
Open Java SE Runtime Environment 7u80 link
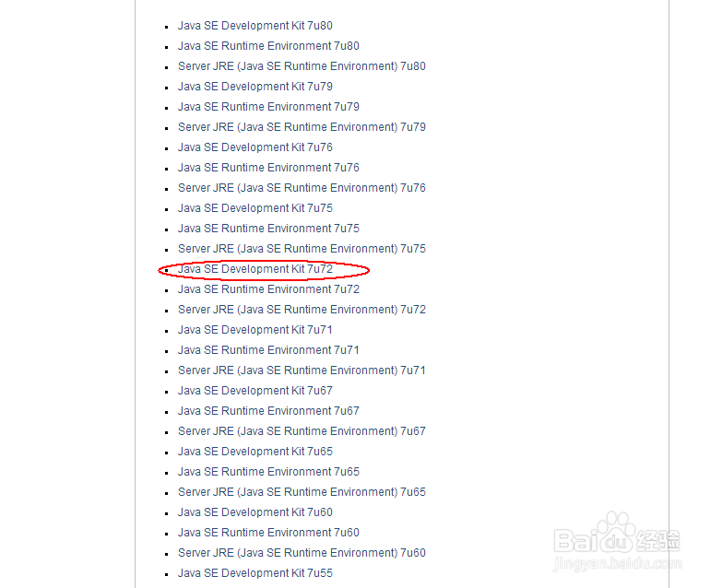[x=268, y=46]
